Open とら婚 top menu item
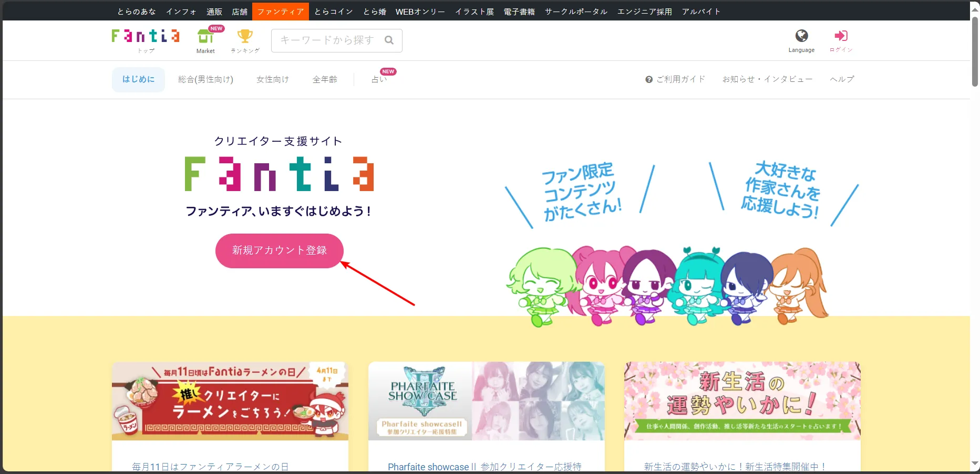The width and height of the screenshot is (980, 474). (x=375, y=12)
